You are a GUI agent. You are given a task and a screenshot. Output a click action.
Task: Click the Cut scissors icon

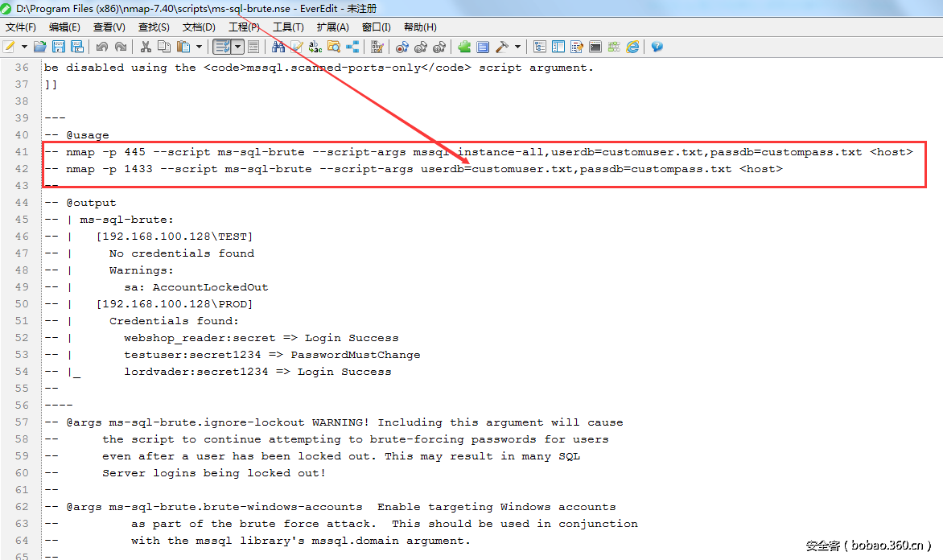tap(146, 47)
